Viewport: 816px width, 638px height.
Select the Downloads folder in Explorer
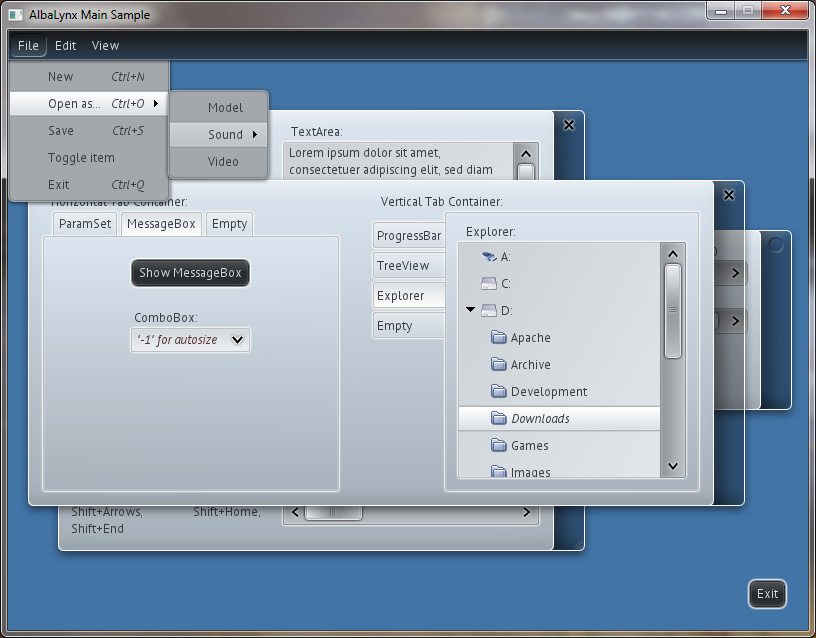click(540, 419)
